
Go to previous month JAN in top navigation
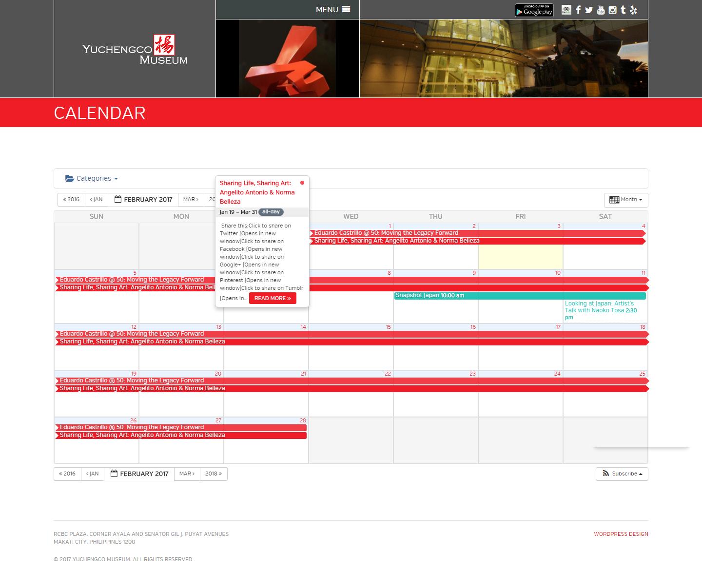tap(97, 200)
